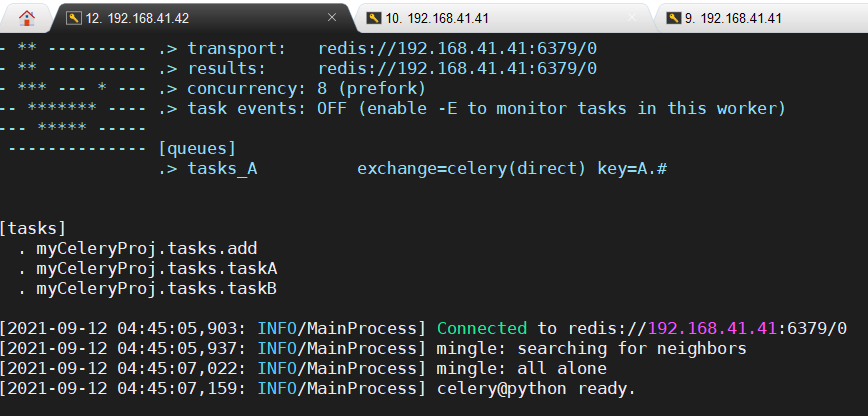This screenshot has height=416, width=868.
Task: Click myCeleryProj.tasks.add in the task list
Action: [146, 249]
